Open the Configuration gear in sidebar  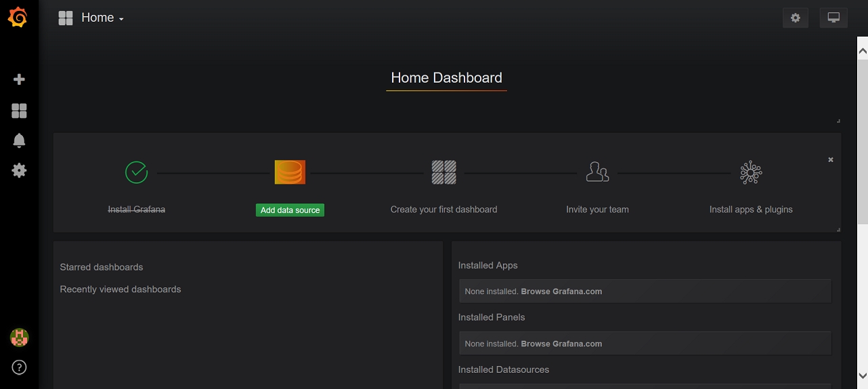(19, 170)
